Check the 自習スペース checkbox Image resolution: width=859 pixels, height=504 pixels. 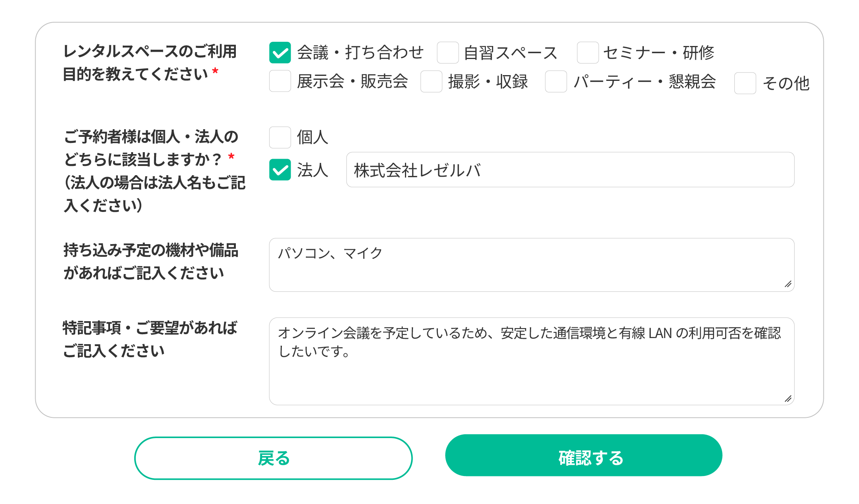[448, 53]
